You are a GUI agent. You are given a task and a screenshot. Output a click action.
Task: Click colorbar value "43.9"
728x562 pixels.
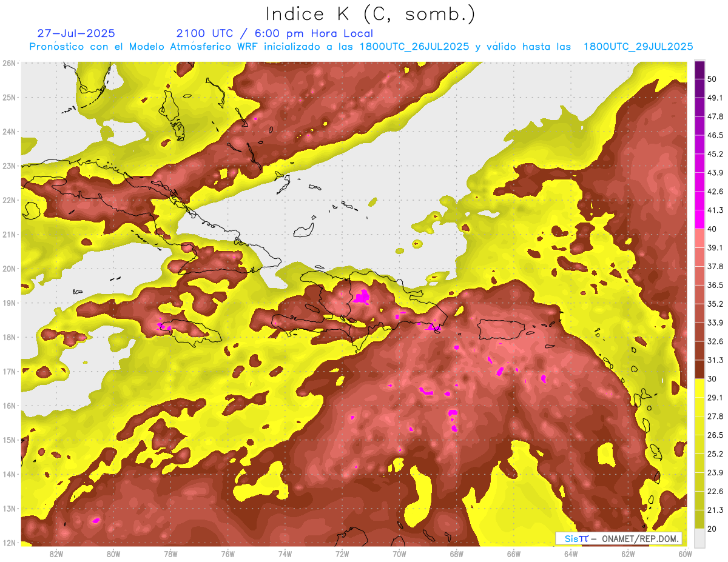(x=715, y=173)
